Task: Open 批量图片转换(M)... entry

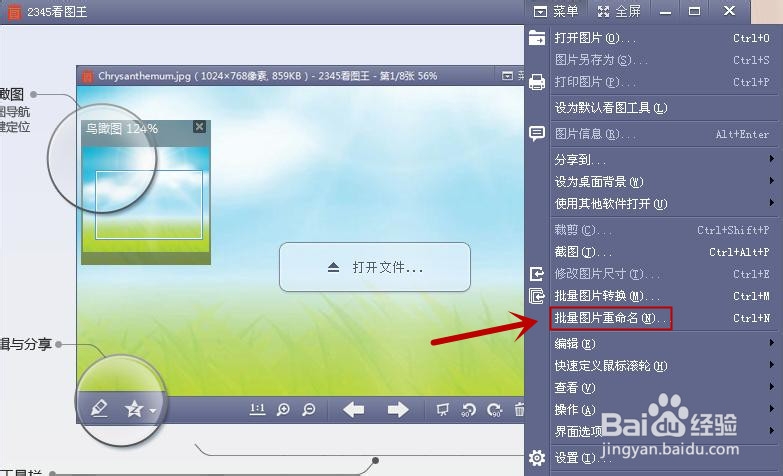Action: tap(662, 296)
